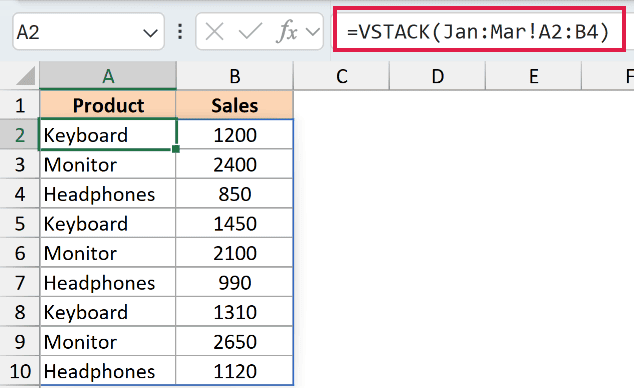Select column E header
This screenshot has width=634, height=388.
pyautogui.click(x=534, y=76)
